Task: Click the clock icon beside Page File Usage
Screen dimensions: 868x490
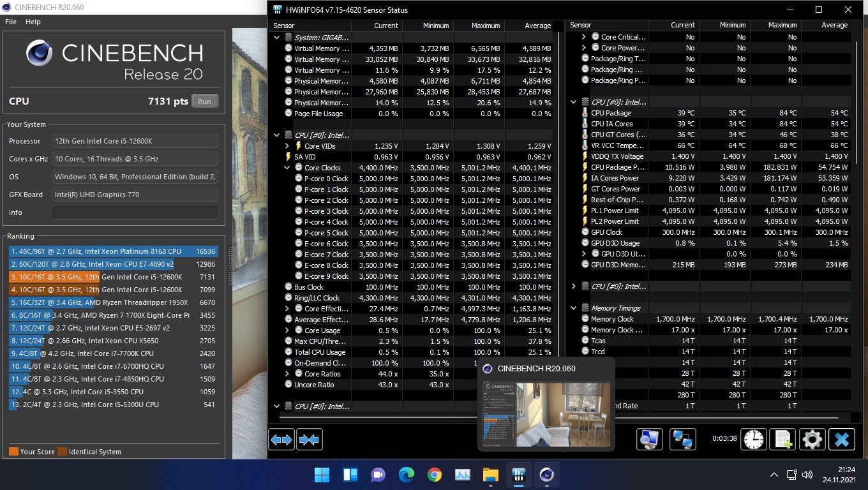Action: [x=288, y=114]
